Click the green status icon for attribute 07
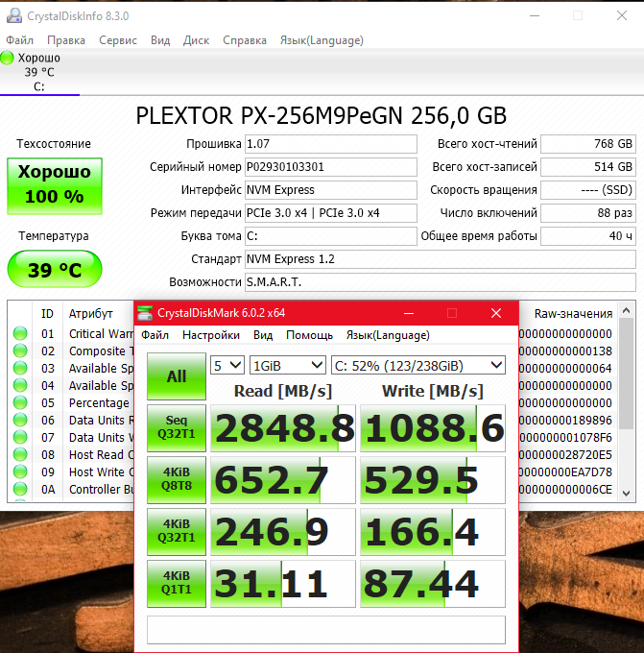 point(20,437)
